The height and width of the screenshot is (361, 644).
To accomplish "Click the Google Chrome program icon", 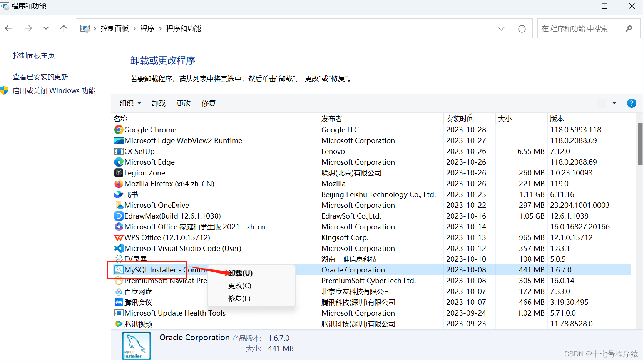I will [x=119, y=130].
